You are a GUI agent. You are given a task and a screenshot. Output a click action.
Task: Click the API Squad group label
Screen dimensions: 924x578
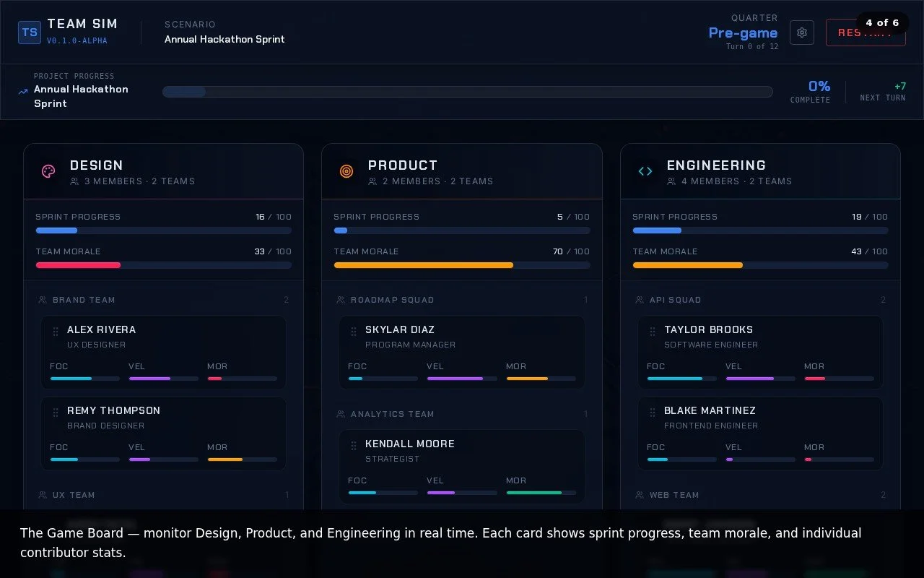pos(676,300)
